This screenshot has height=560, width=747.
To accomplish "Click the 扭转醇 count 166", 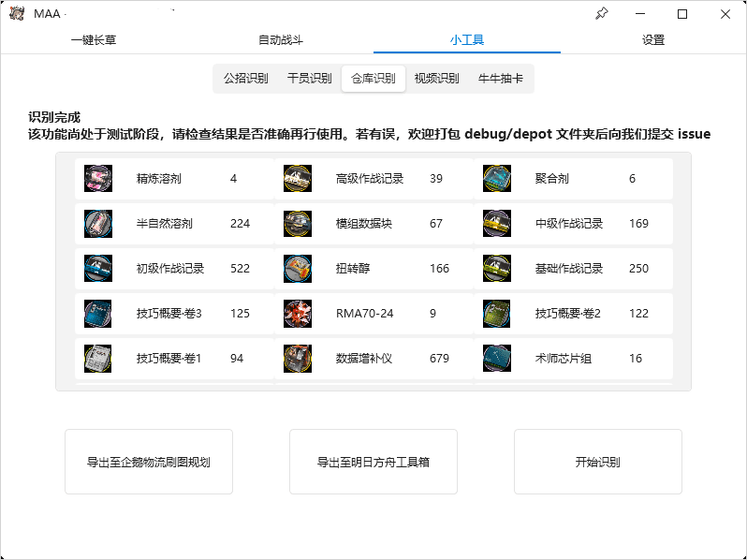I will click(439, 269).
